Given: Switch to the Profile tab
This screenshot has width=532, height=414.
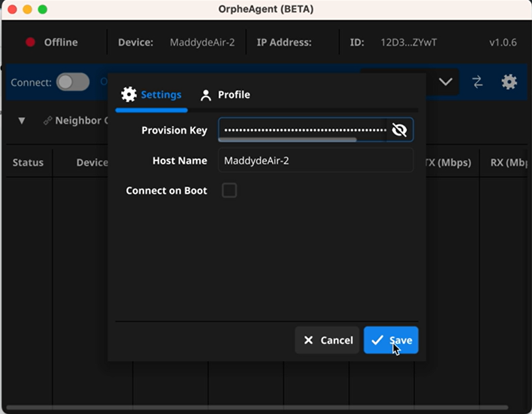Looking at the screenshot, I should tap(225, 95).
